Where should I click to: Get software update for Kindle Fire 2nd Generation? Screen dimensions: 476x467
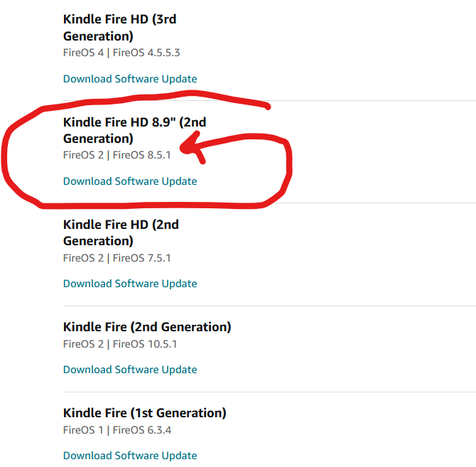pos(130,370)
